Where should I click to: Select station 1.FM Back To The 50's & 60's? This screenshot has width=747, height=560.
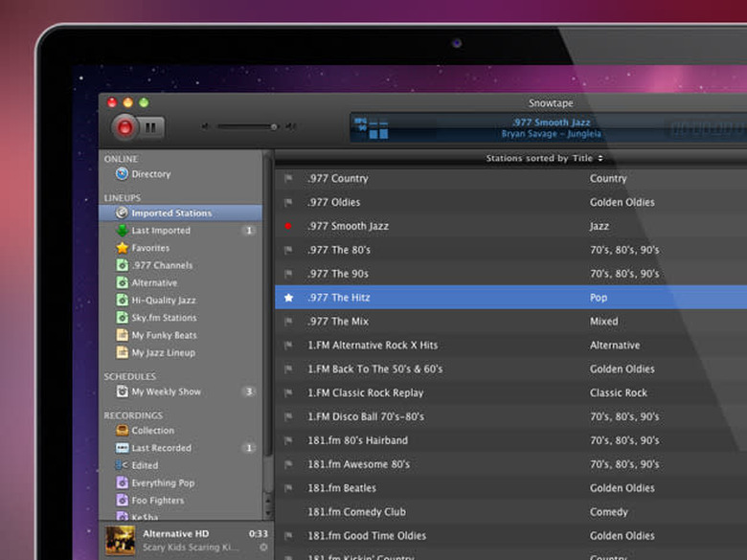point(374,370)
